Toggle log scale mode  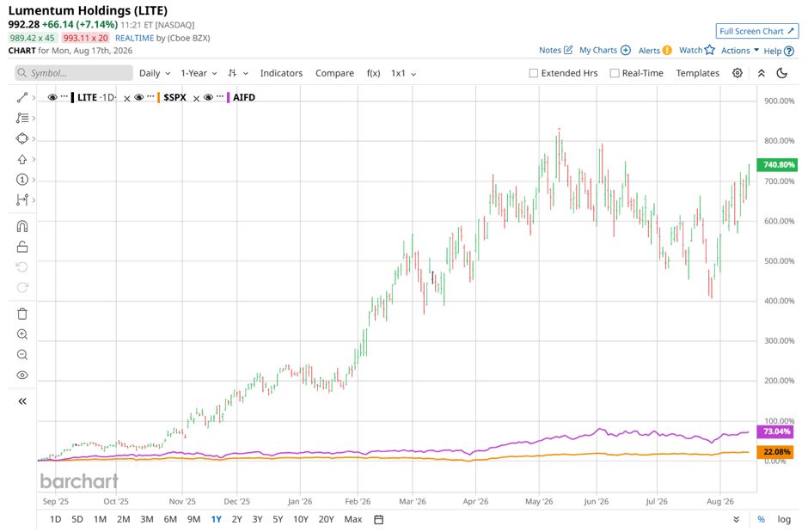point(784,519)
